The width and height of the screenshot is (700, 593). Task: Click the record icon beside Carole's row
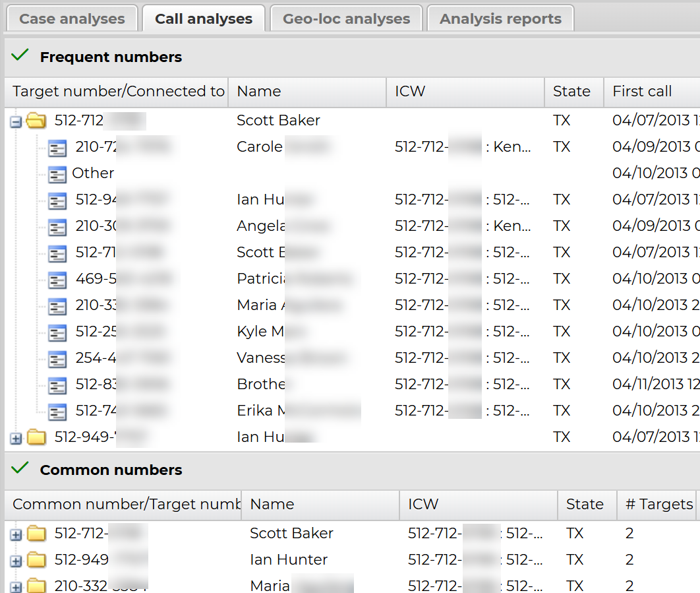pyautogui.click(x=58, y=148)
